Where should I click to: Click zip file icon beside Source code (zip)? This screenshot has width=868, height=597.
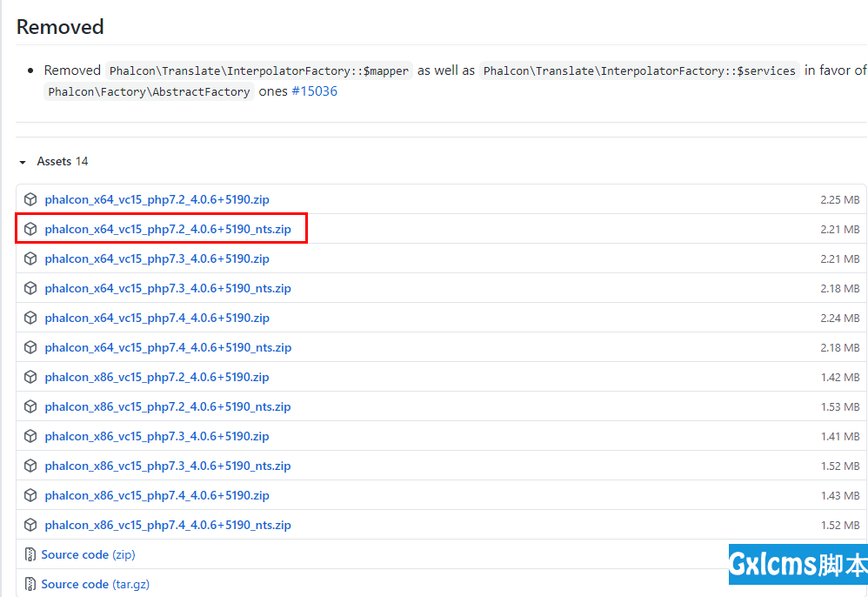pyautogui.click(x=30, y=554)
